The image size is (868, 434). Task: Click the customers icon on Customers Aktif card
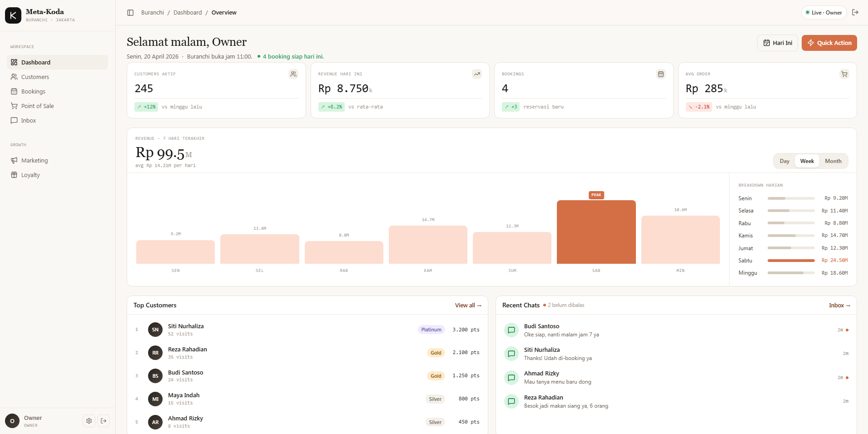(293, 74)
